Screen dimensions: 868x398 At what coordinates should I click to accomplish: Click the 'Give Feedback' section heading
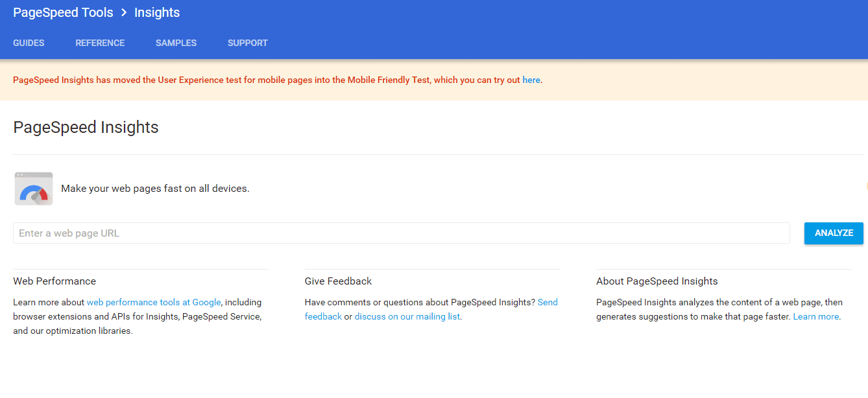[x=338, y=281]
